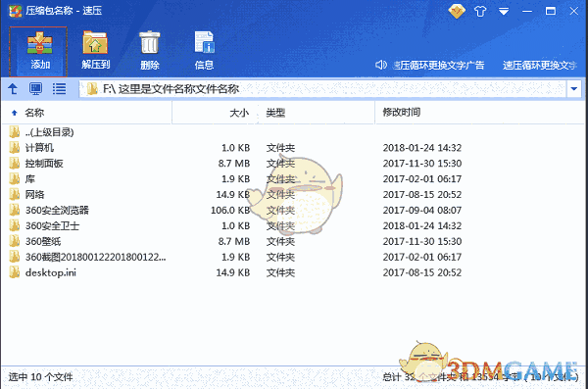
Task: Click the folder icon beside 360安全卫士
Action: point(15,225)
